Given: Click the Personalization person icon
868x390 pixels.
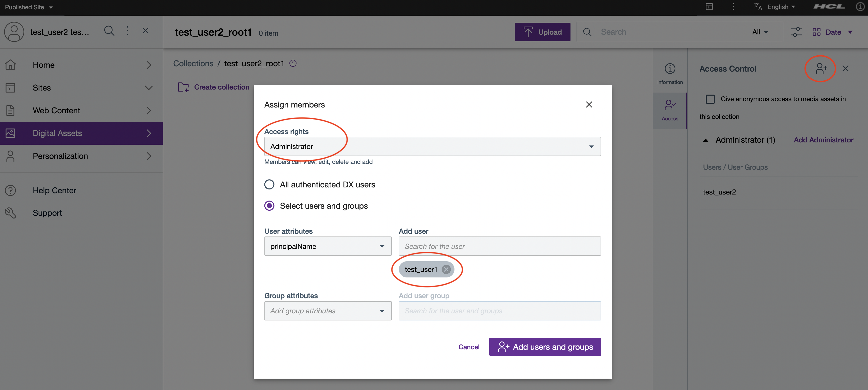Looking at the screenshot, I should [x=10, y=156].
